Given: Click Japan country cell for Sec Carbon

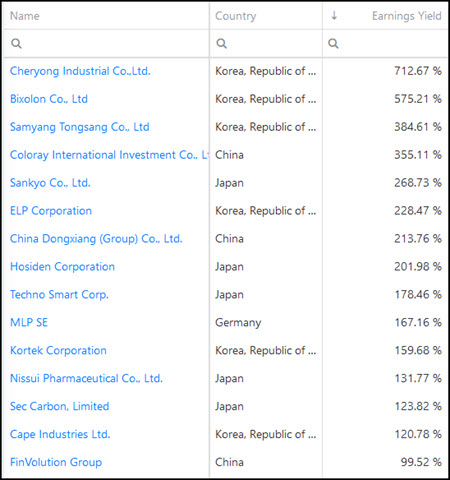Looking at the screenshot, I should click(x=229, y=407).
